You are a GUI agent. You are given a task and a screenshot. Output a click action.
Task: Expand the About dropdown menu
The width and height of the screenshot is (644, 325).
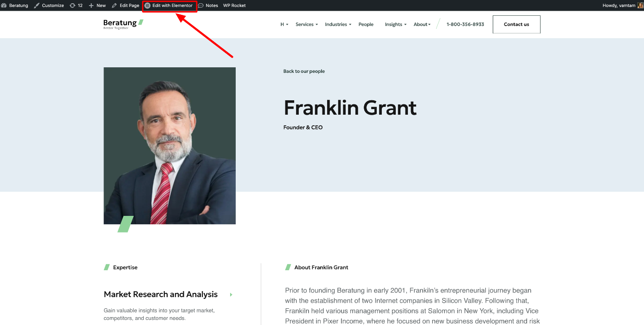coord(422,25)
